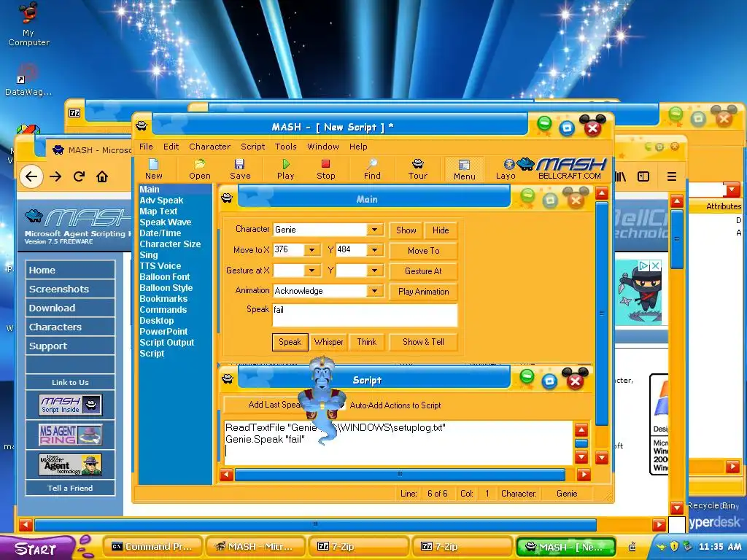Expand the Gesture at Y dropdown
This screenshot has height=560, width=747.
click(374, 271)
